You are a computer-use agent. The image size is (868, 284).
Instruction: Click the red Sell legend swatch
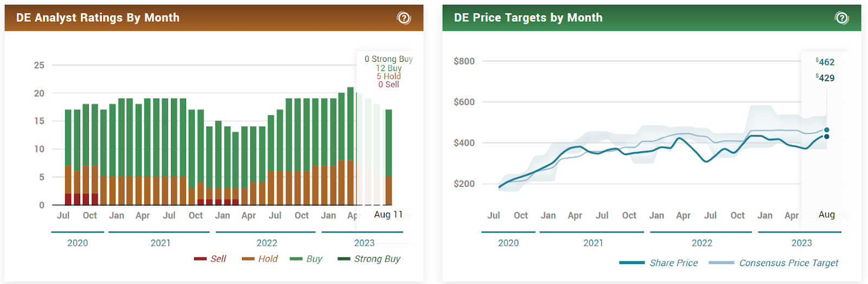pos(200,259)
